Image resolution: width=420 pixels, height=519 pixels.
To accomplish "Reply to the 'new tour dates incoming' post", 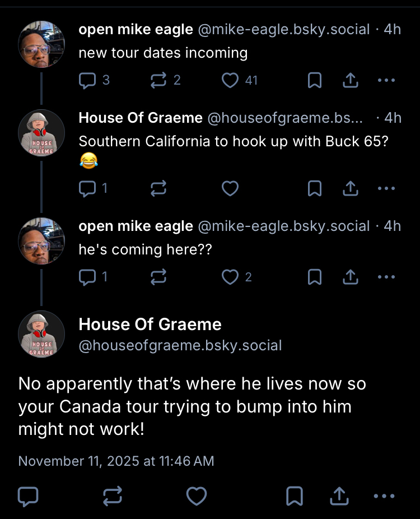I will [87, 81].
